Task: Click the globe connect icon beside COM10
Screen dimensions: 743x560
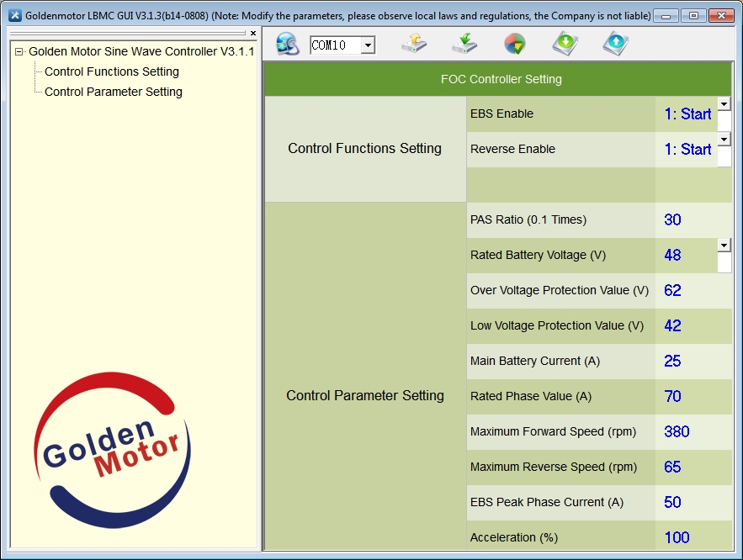Action: (x=287, y=45)
